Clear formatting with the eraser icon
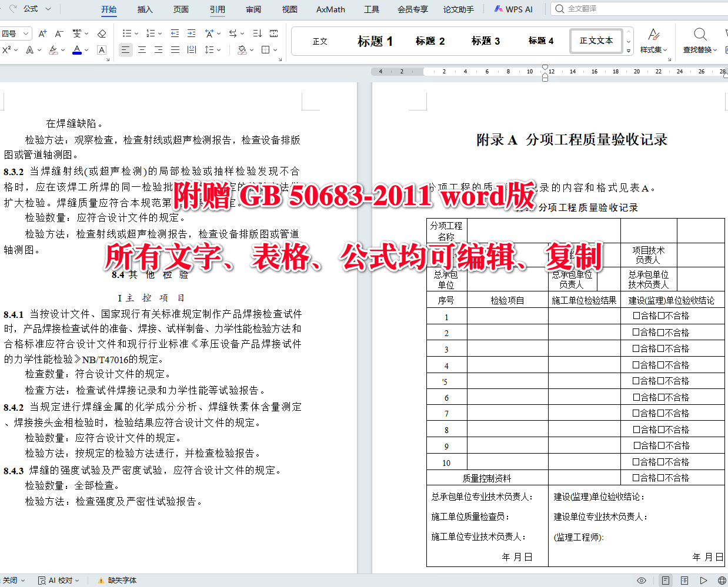728x587 pixels. click(x=102, y=33)
